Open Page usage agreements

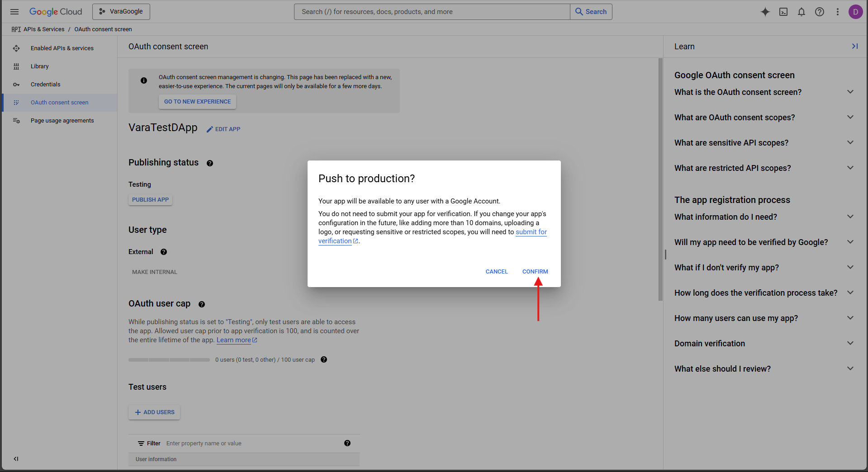click(60, 120)
